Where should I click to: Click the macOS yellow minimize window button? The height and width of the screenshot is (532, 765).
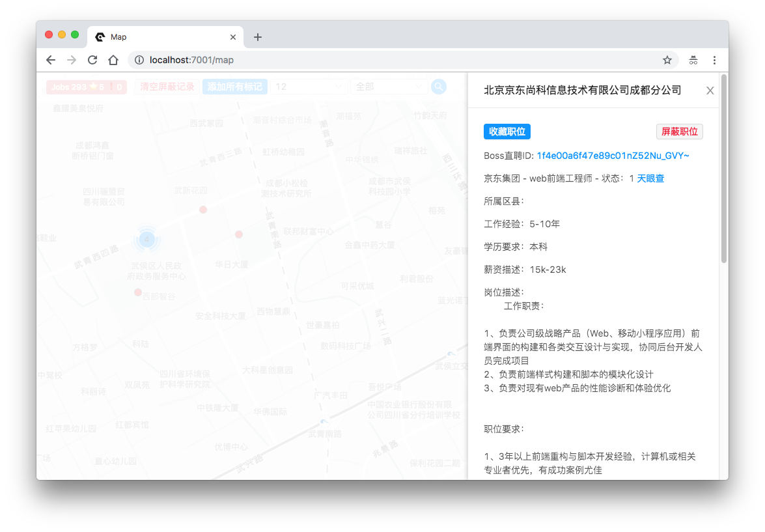(62, 35)
